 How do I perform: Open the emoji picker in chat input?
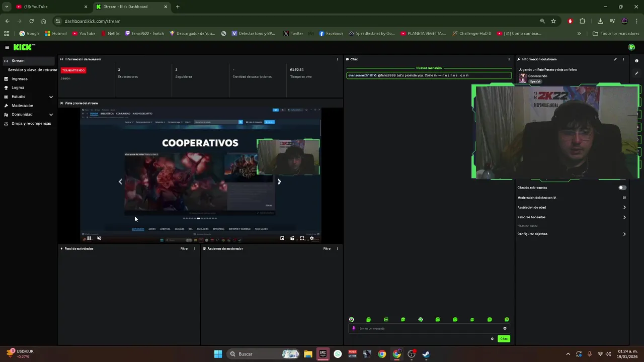(x=505, y=328)
